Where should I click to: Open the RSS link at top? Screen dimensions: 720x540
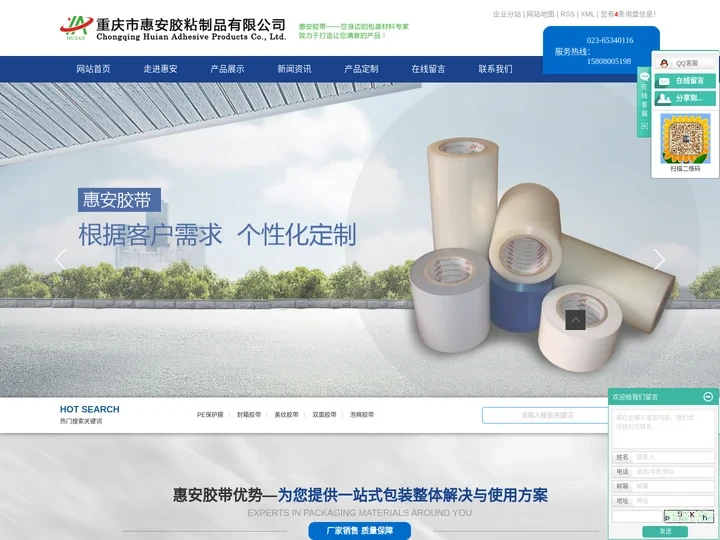[x=567, y=14]
